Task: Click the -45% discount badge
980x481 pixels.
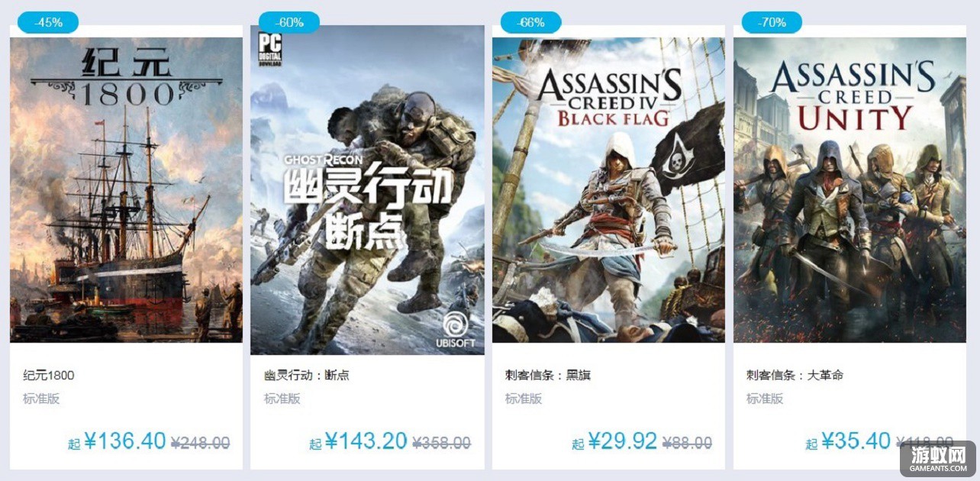Action: [48, 22]
